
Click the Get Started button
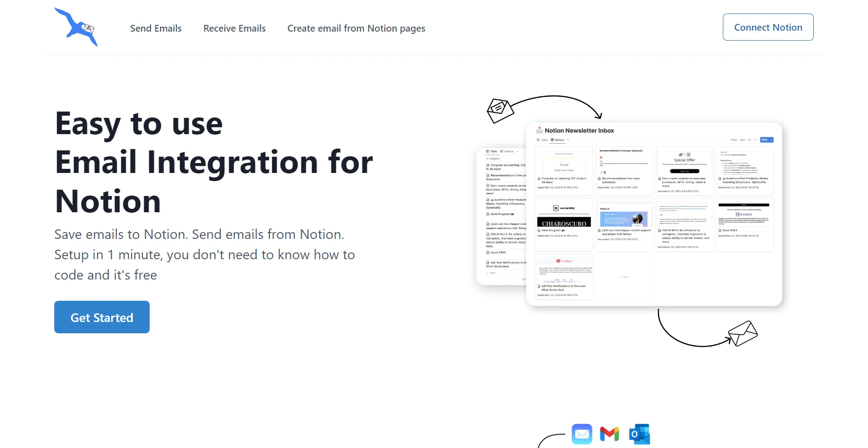[102, 317]
